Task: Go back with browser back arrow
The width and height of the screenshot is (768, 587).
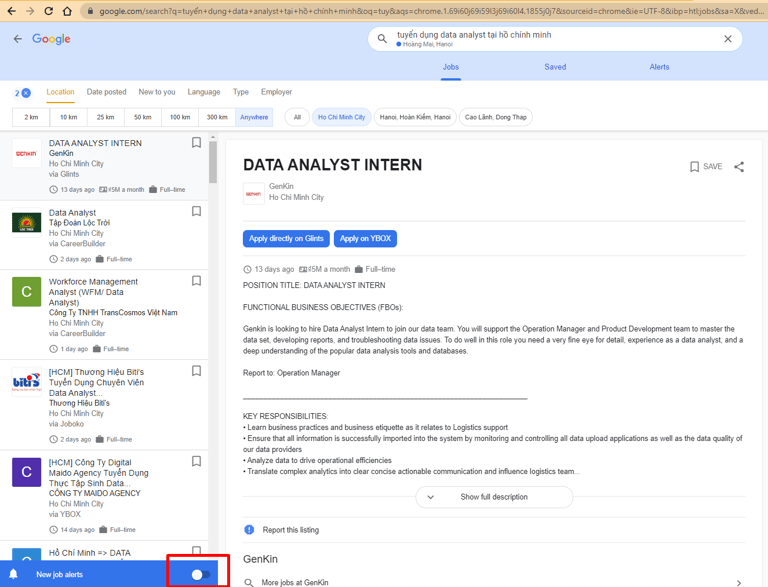Action: pos(11,11)
